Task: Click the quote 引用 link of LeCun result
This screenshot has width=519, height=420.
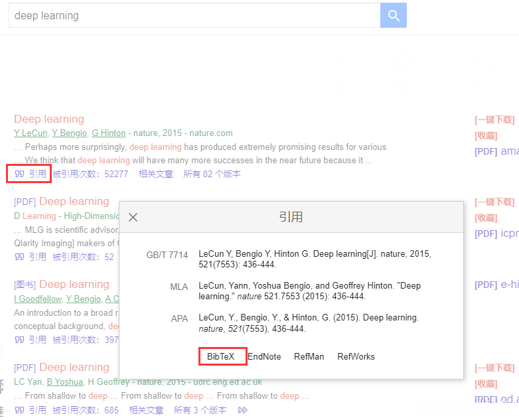Action: pos(31,174)
